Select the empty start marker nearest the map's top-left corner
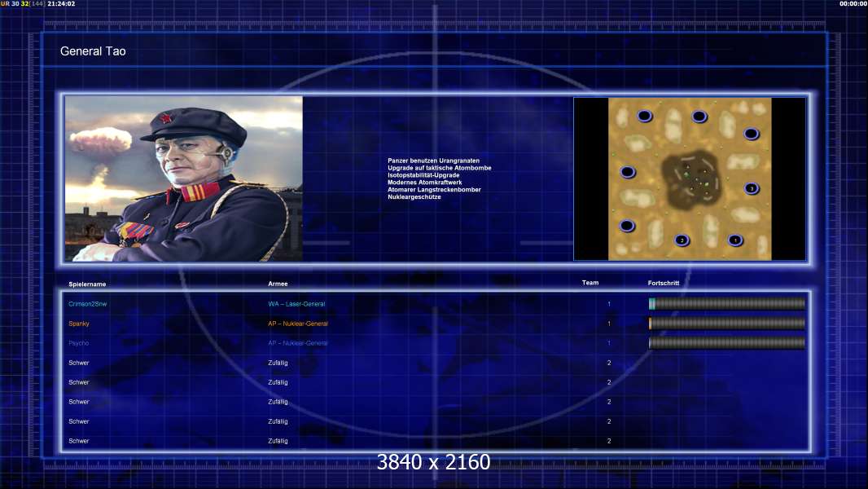 [644, 117]
